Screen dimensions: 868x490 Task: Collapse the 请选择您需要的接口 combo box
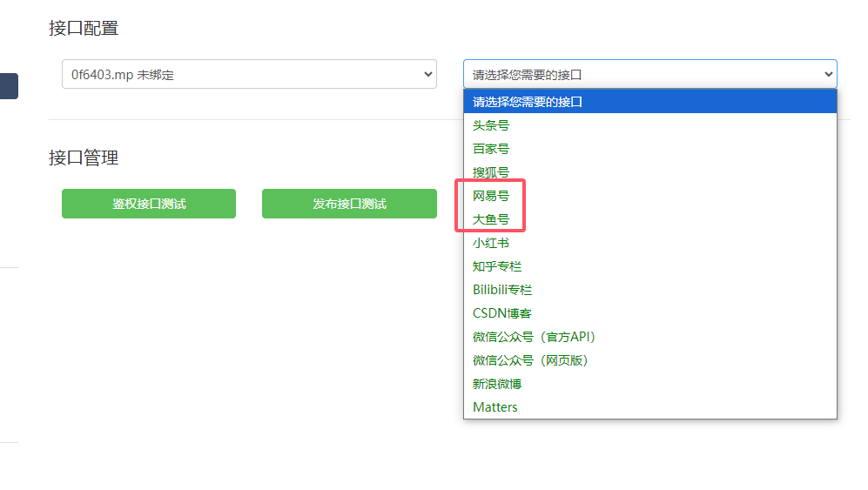(649, 74)
